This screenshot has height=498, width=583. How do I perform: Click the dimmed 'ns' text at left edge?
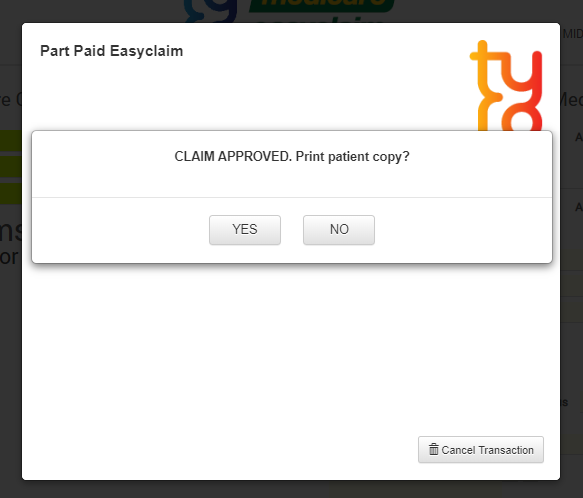(11, 231)
